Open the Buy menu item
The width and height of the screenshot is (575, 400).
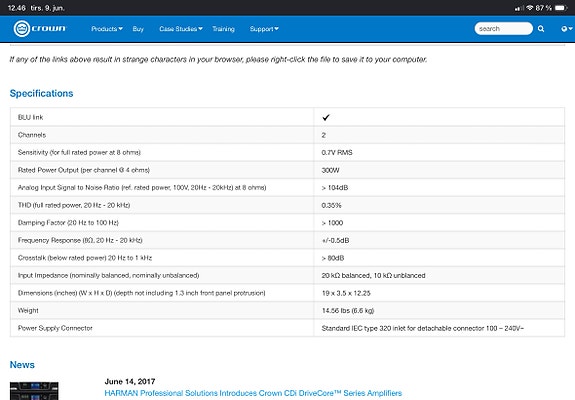point(138,29)
